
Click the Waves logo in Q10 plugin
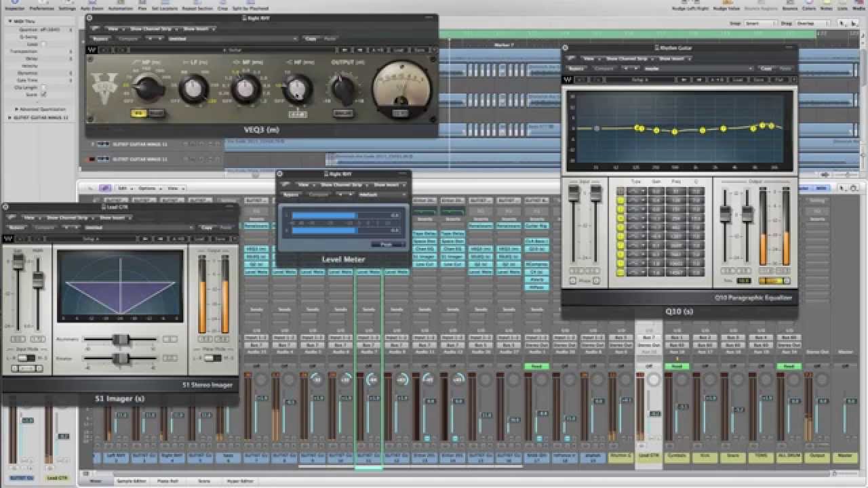point(568,79)
